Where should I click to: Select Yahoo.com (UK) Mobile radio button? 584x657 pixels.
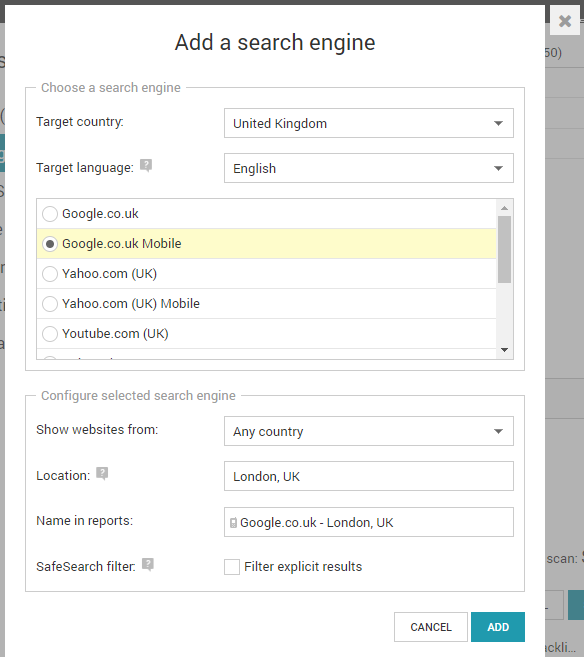[x=50, y=304]
